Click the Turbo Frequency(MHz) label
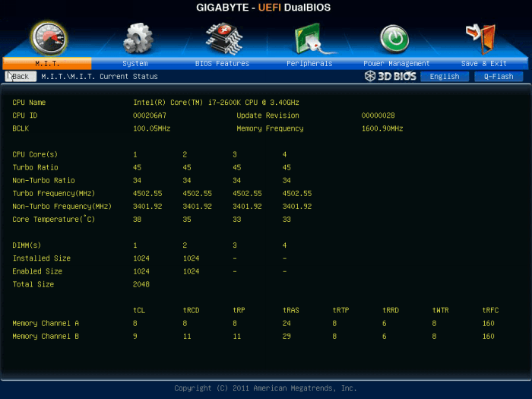 [x=54, y=193]
